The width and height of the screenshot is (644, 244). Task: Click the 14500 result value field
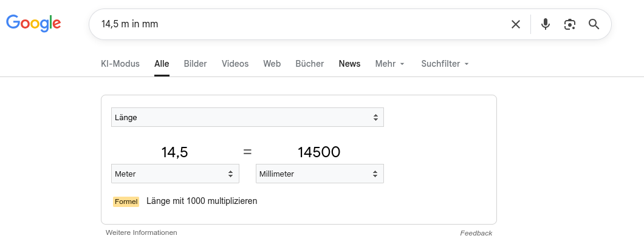coord(319,152)
